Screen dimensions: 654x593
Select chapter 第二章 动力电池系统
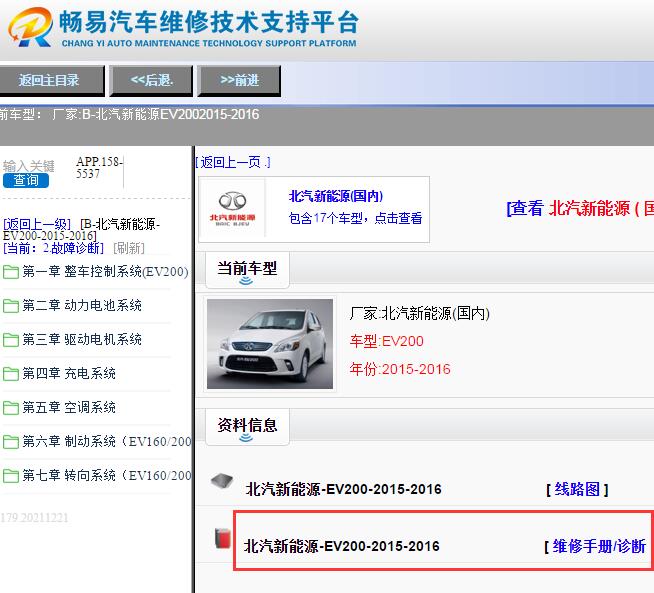[x=82, y=305]
